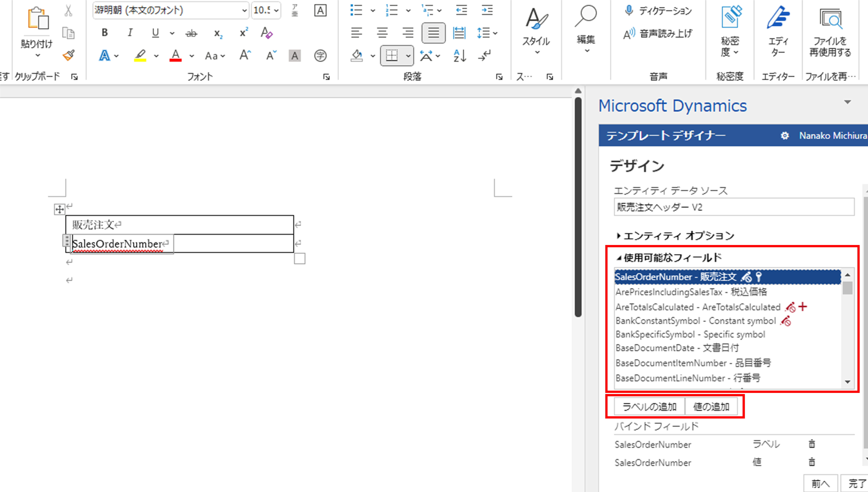
Task: Toggle Subscript formatting
Action: coord(218,33)
